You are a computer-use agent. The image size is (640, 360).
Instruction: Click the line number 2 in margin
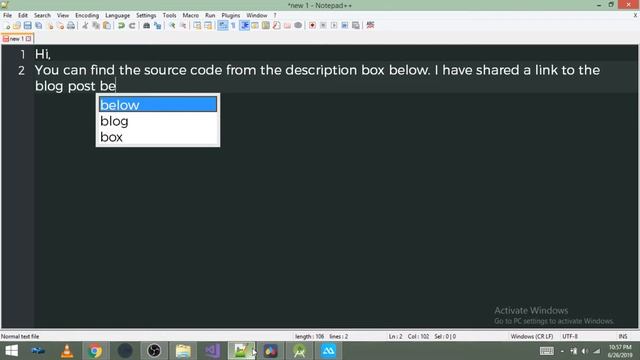point(21,71)
